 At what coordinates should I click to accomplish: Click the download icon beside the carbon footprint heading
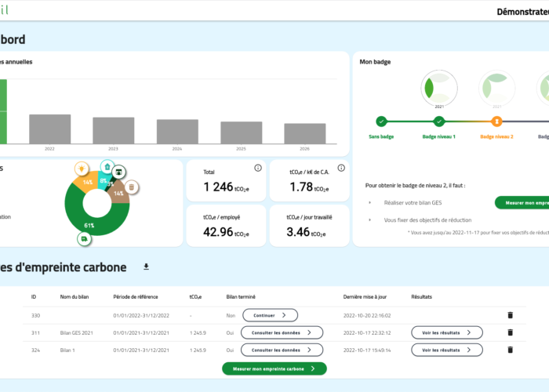point(146,267)
